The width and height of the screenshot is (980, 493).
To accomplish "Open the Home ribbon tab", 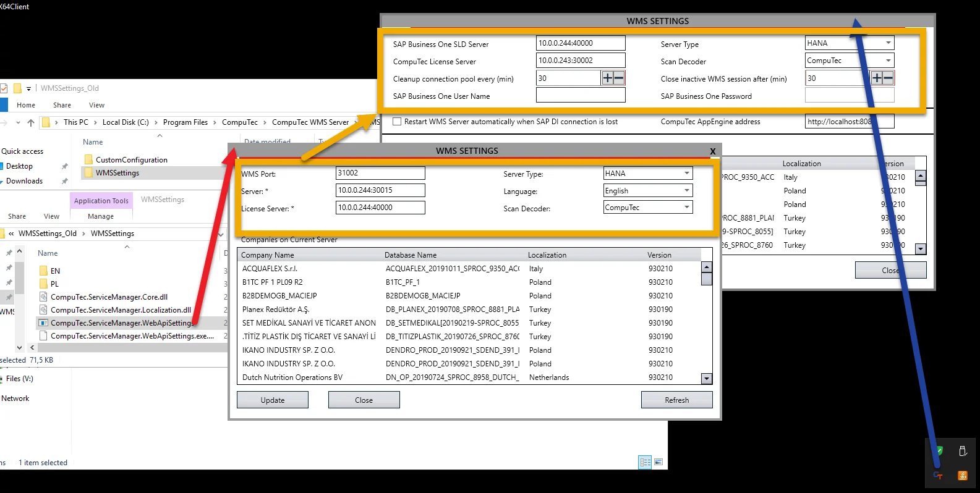I will pos(26,105).
